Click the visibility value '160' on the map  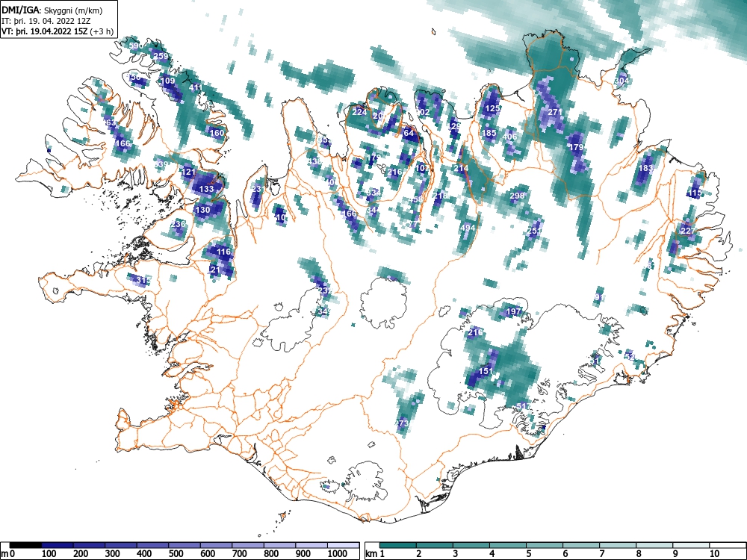pyautogui.click(x=217, y=133)
